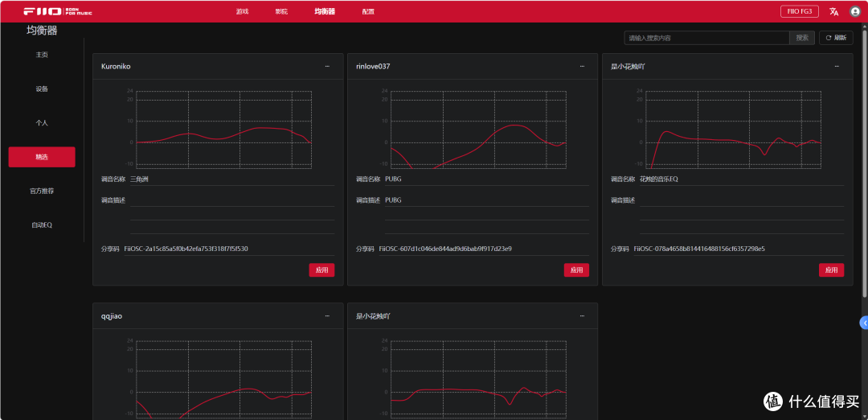Go to 个人 in the sidebar

(42, 123)
